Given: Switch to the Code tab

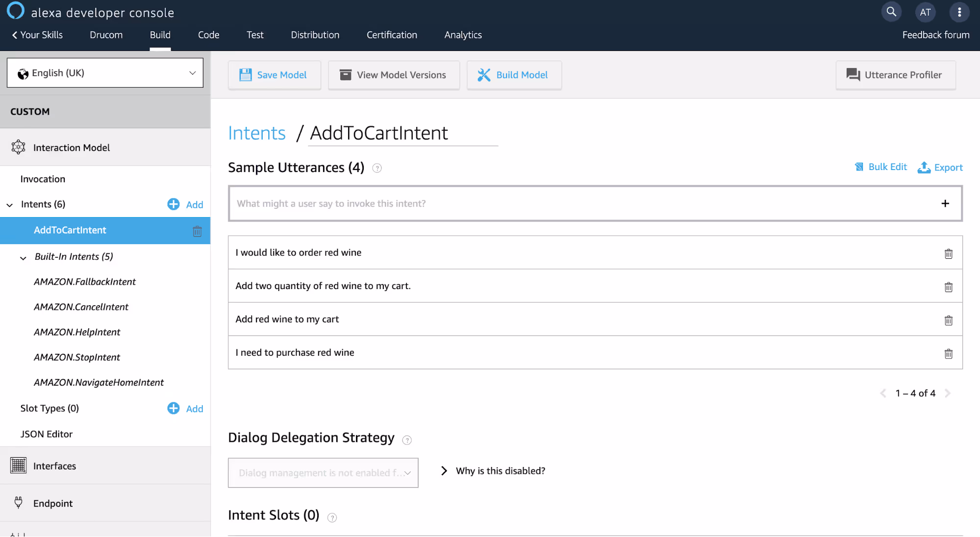Looking at the screenshot, I should (209, 35).
